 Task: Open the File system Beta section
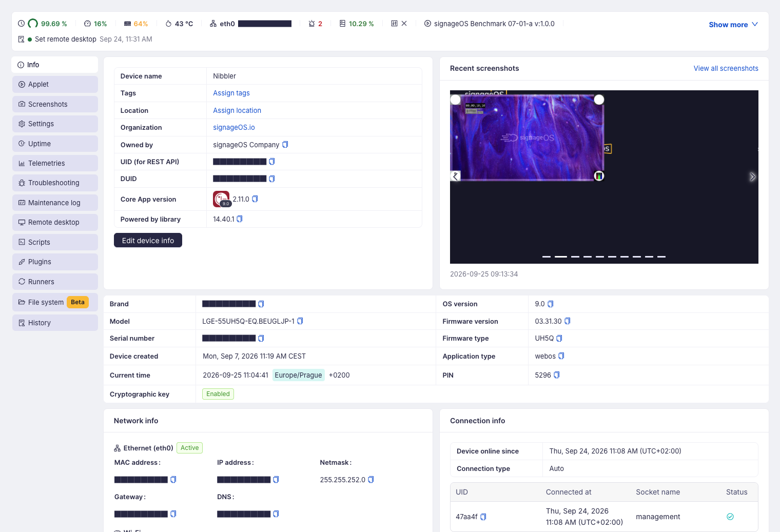coord(55,302)
